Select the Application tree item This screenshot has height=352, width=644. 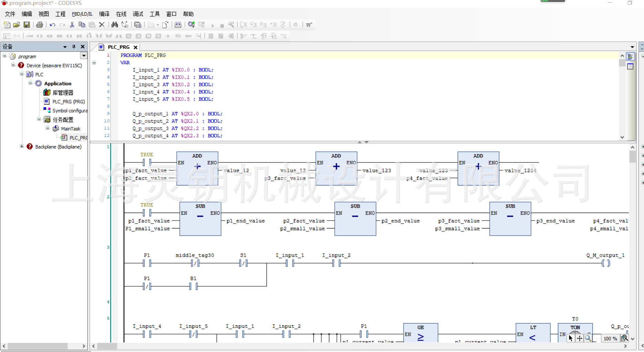point(58,84)
